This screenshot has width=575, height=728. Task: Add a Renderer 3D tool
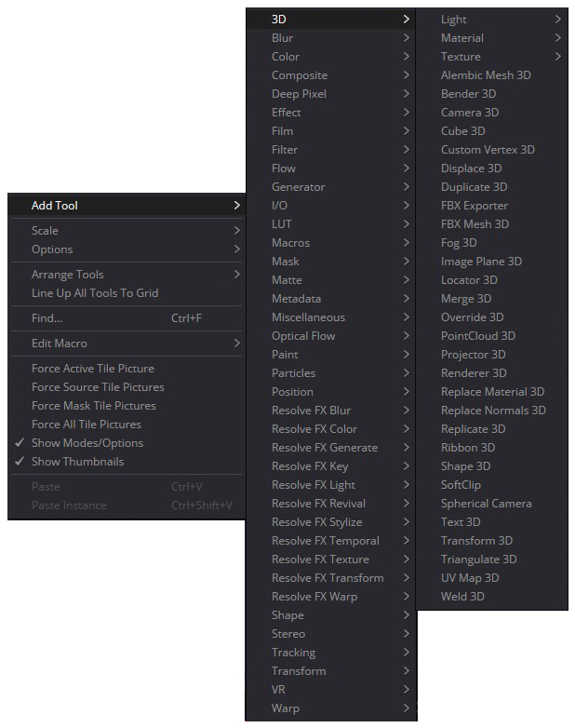[492, 373]
